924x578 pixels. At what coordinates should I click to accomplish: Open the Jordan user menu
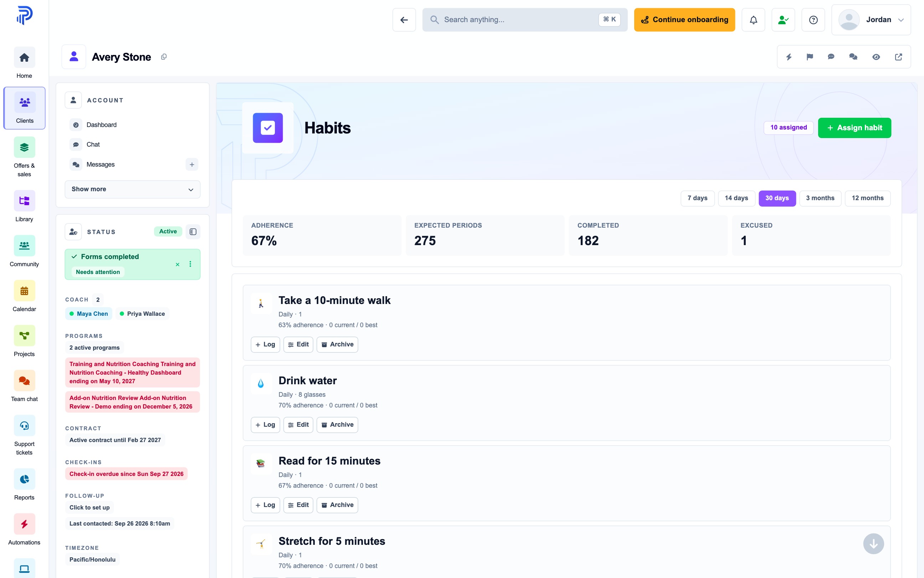[871, 20]
